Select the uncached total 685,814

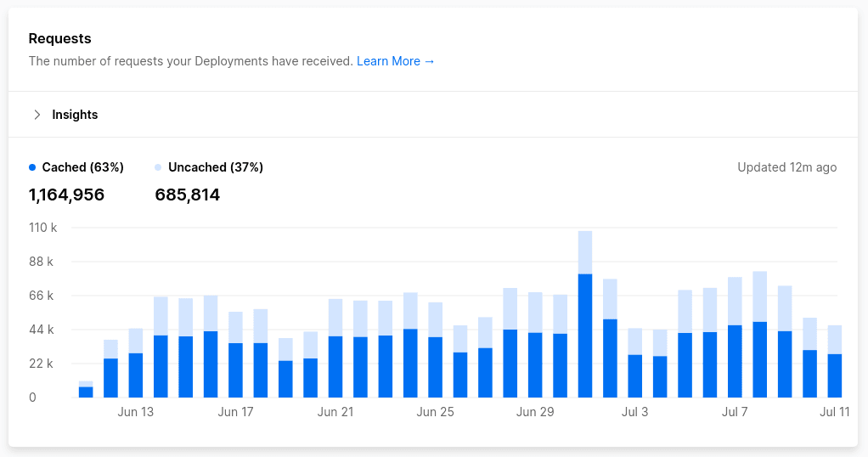click(x=187, y=195)
